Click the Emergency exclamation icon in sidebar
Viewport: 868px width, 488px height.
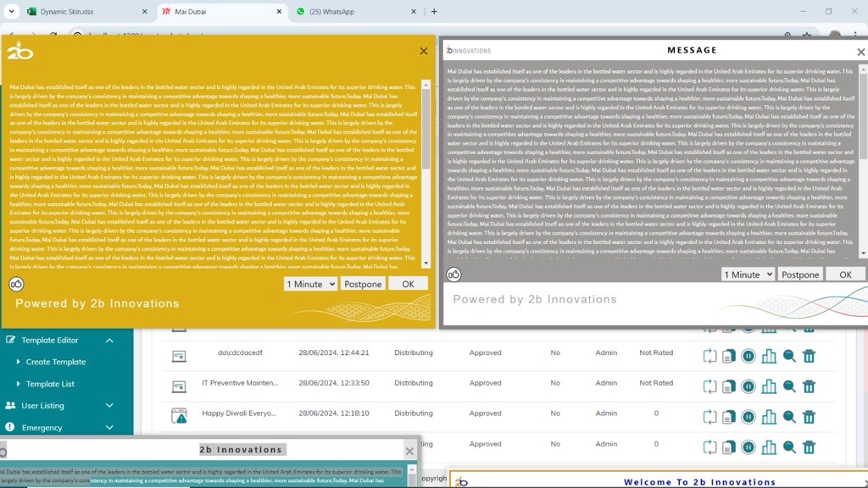[10, 427]
